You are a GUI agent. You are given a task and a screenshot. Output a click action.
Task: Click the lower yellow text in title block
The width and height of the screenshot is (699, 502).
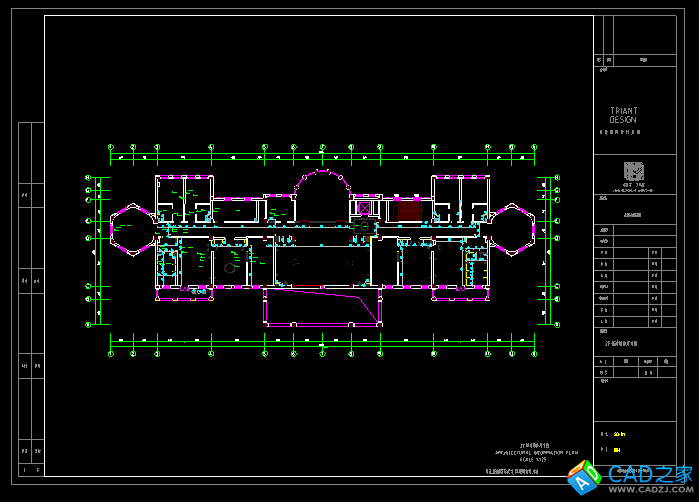pos(617,450)
